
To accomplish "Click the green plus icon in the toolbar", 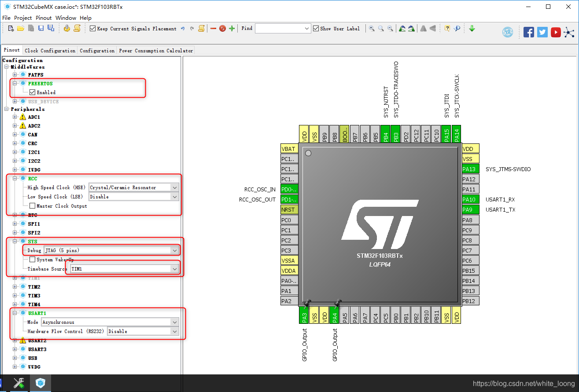I will click(x=231, y=28).
